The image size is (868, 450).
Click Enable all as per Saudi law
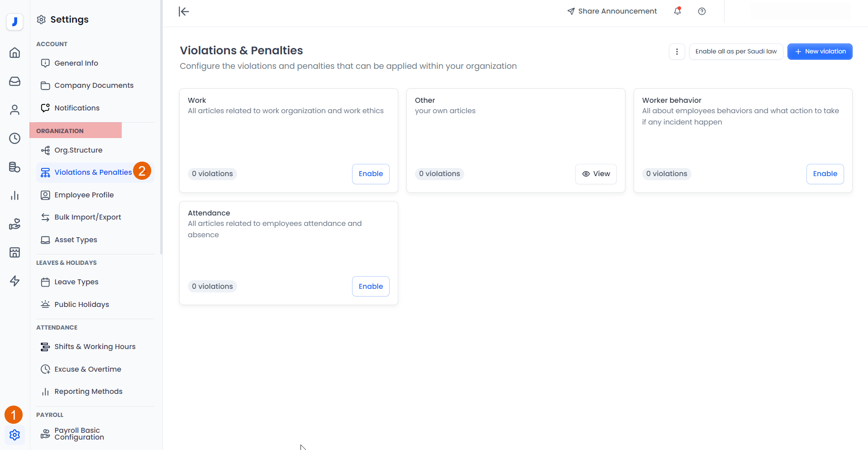(735, 52)
